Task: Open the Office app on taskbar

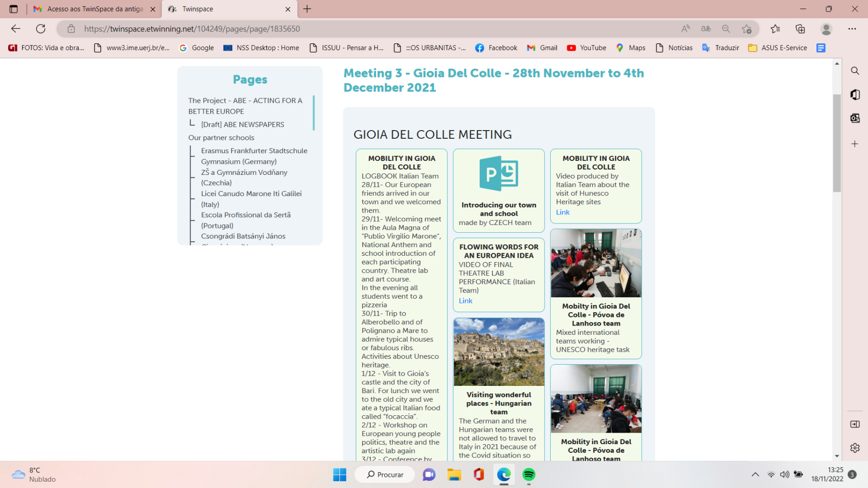Action: click(x=478, y=475)
